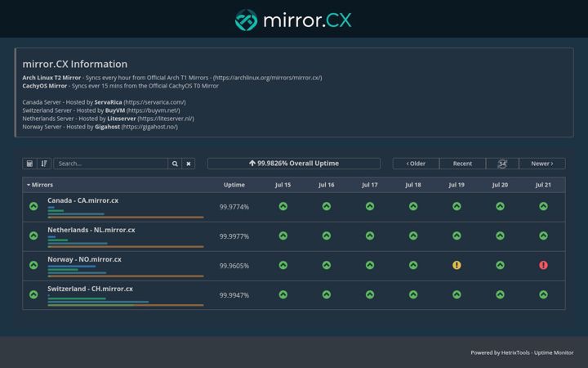Screen dimensions: 588x368
Task: Open the calculator view icon
Action: 29,164
